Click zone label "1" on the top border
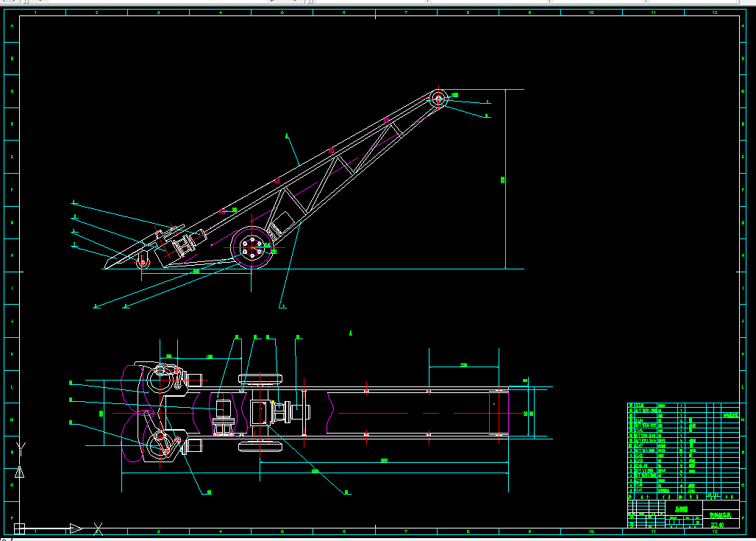Screen dimensions: 756x541 pyautogui.click(x=35, y=13)
